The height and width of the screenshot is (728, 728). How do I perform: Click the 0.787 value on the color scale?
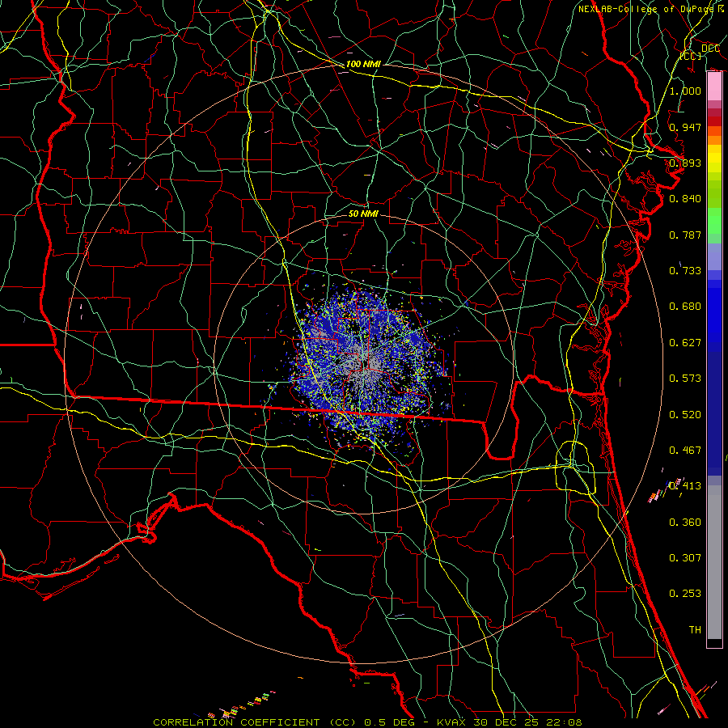click(685, 235)
